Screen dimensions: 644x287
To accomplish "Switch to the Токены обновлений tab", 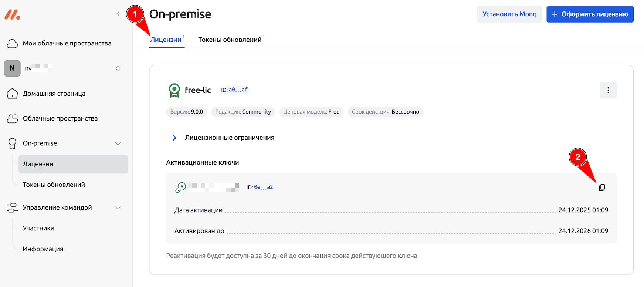I will tap(230, 40).
